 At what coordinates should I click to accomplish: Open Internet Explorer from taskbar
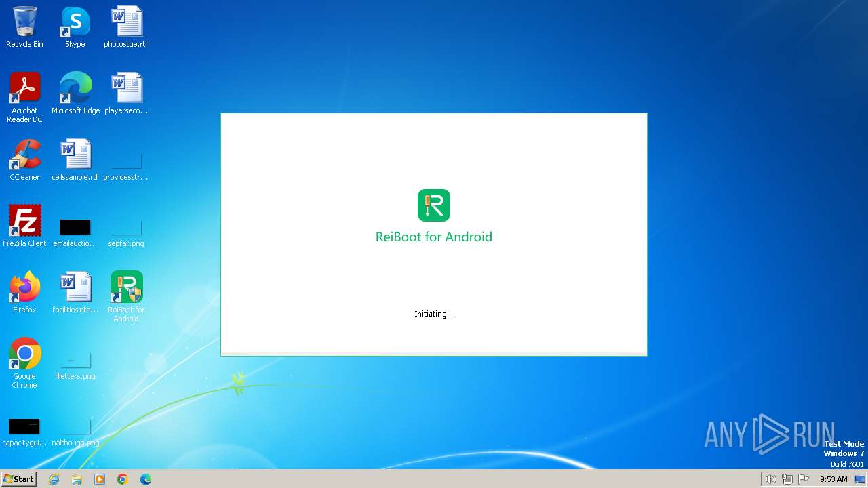coord(54,479)
